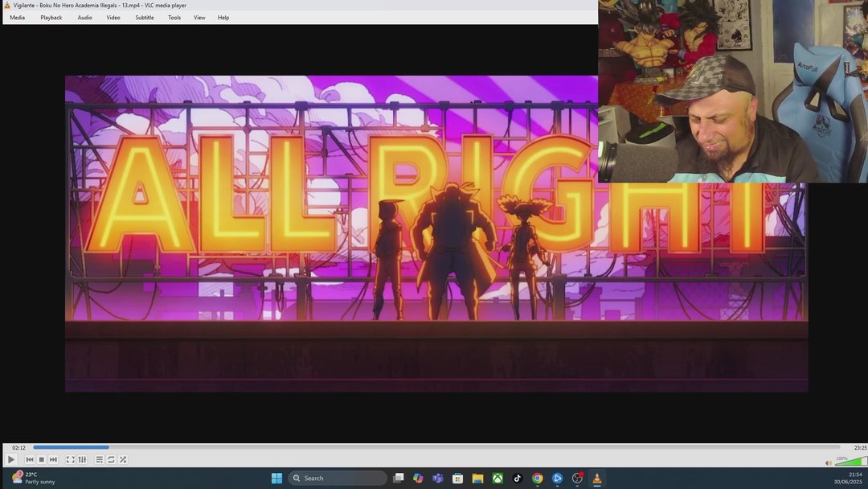Toggle fullscreen video mode in VLC

click(71, 459)
